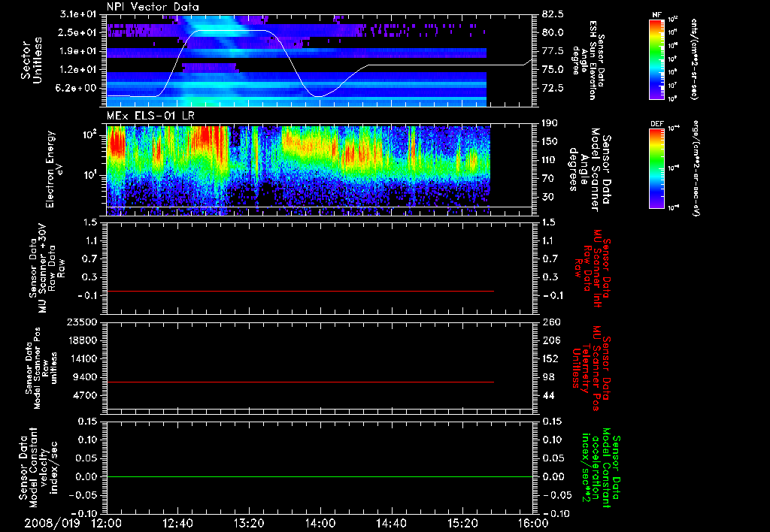Screen dimensions: 770x532
Task: Click the 260 telemetry tick label
Action: [x=550, y=322]
